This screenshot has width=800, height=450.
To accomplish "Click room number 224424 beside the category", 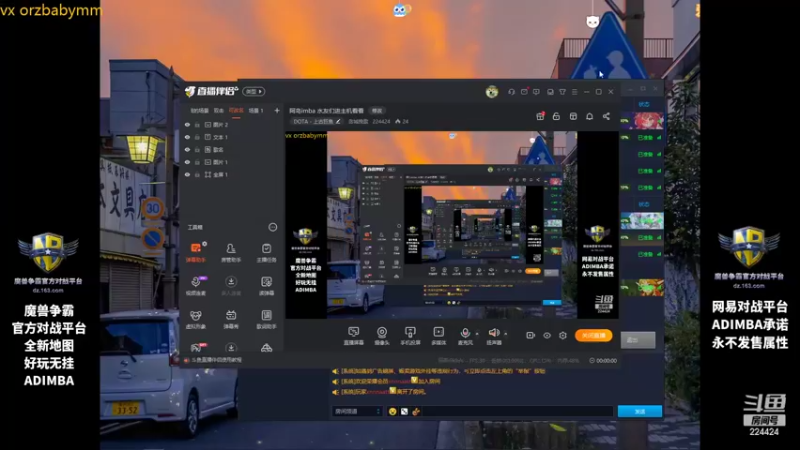I will pos(381,121).
